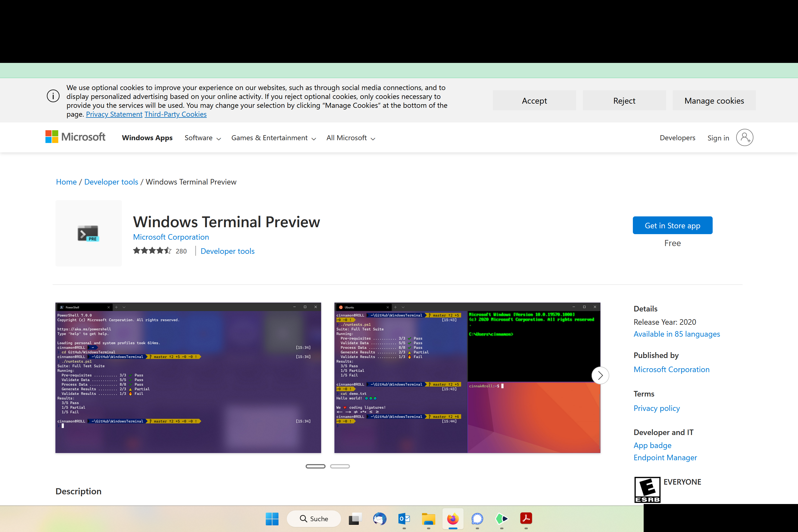Click the Free price label
The height and width of the screenshot is (532, 798).
point(672,243)
